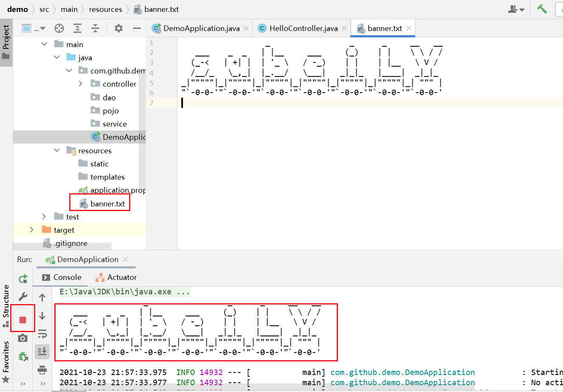Select opened file crosshair icon in Project

coord(59,28)
